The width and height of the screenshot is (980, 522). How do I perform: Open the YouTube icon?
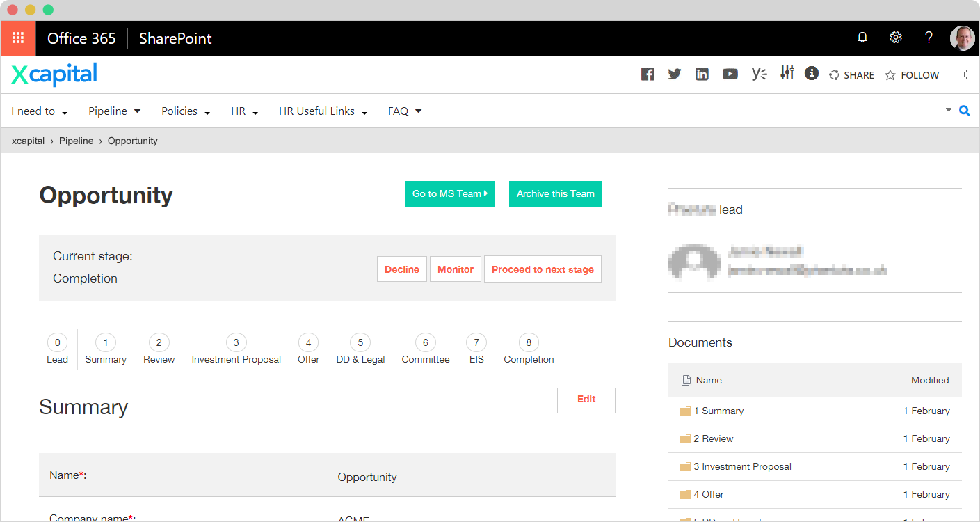730,74
